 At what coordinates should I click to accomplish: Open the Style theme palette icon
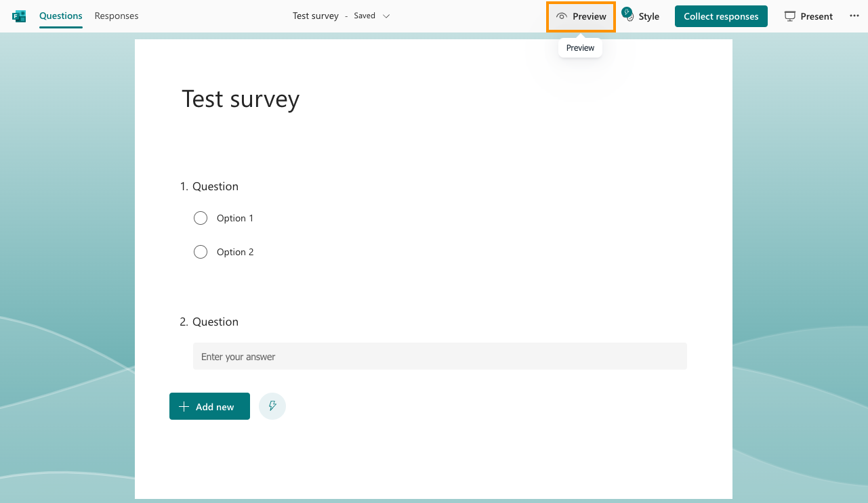(627, 15)
